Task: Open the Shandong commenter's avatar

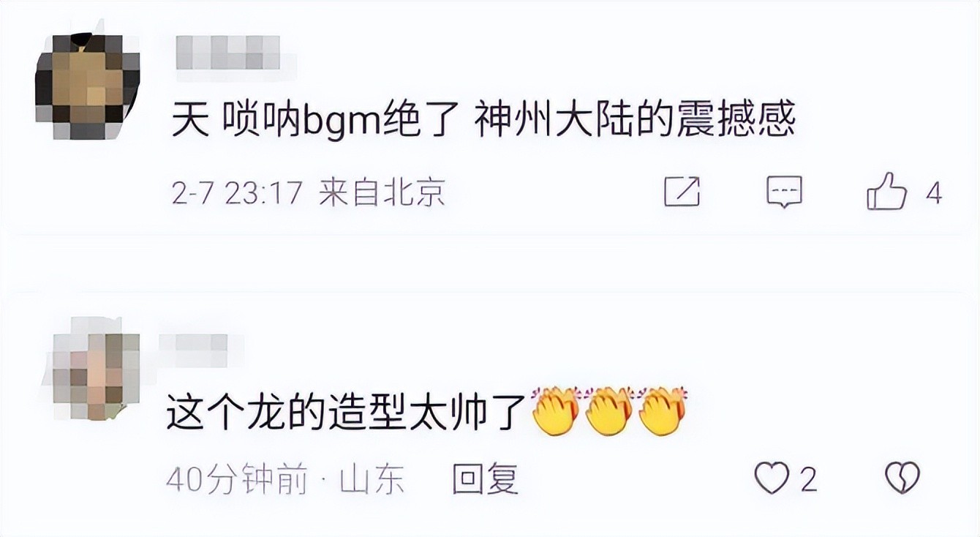Action: pyautogui.click(x=95, y=367)
